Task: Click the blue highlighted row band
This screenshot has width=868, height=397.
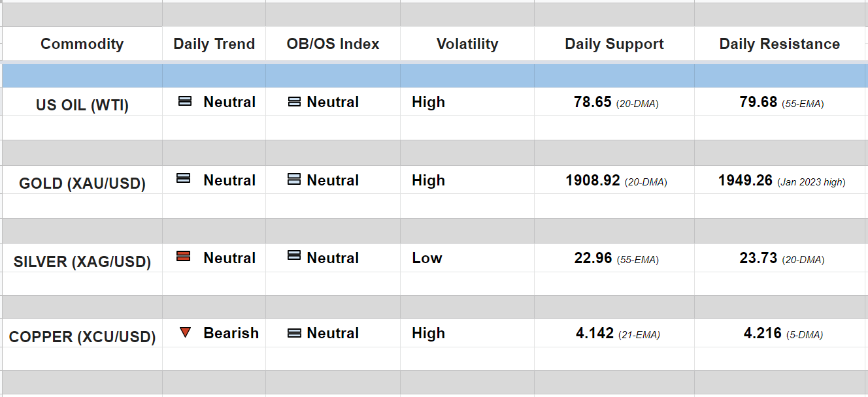Action: coord(434,76)
